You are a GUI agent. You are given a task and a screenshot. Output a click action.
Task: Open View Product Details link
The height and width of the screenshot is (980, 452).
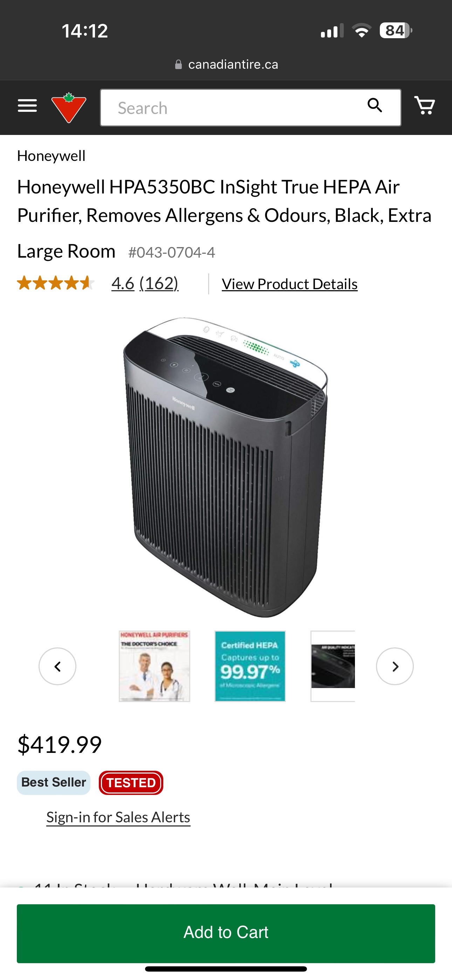tap(289, 284)
